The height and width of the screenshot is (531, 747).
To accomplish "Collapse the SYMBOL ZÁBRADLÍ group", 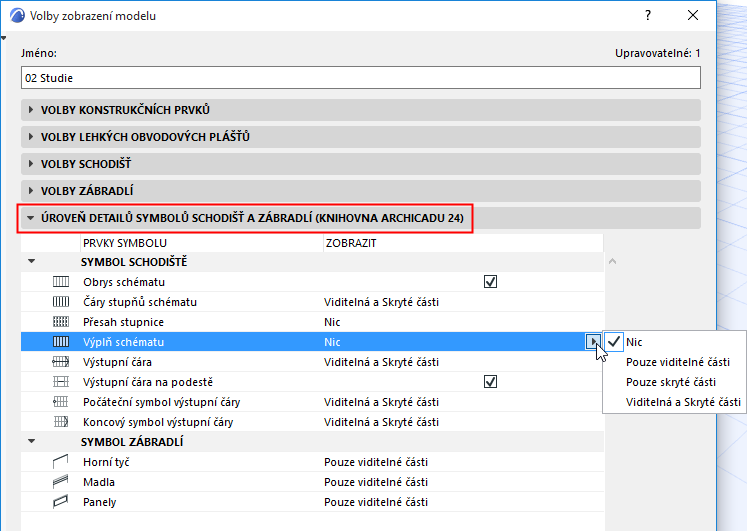I will click(31, 441).
